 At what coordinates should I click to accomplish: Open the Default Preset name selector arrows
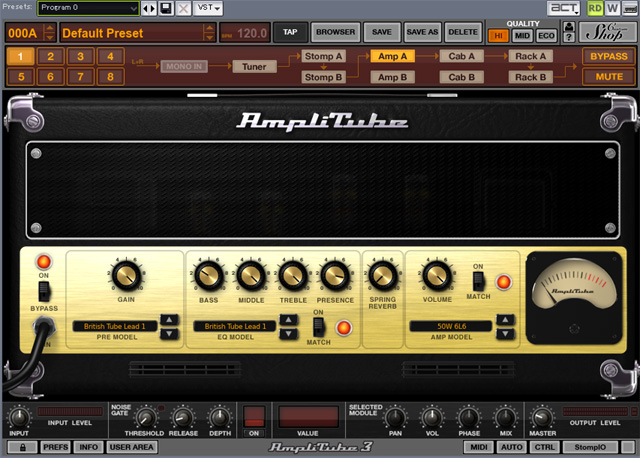[x=209, y=32]
